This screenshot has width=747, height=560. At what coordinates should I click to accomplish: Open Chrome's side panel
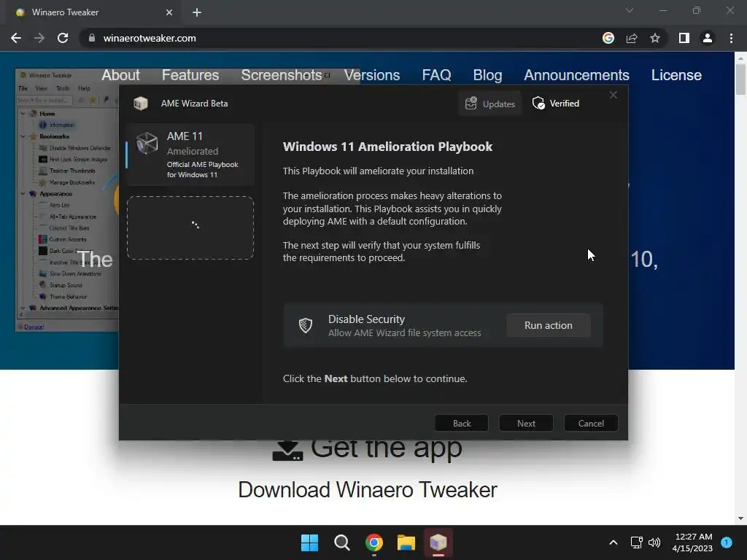pos(684,38)
